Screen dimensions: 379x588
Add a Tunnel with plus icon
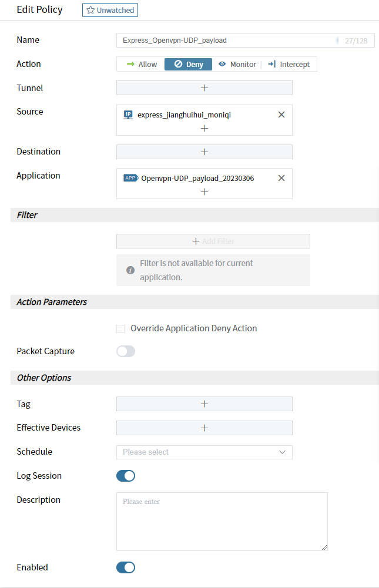click(x=204, y=88)
